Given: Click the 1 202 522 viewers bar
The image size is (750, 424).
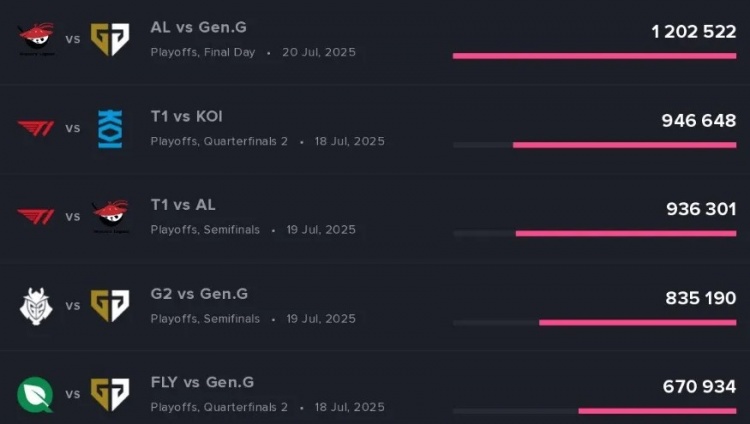Looking at the screenshot, I should click(x=595, y=56).
